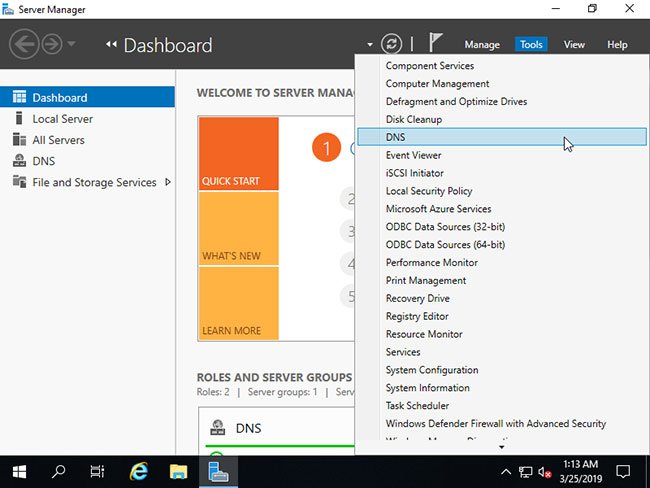This screenshot has height=488, width=650.
Task: Click the taskbar Search icon
Action: 58,471
